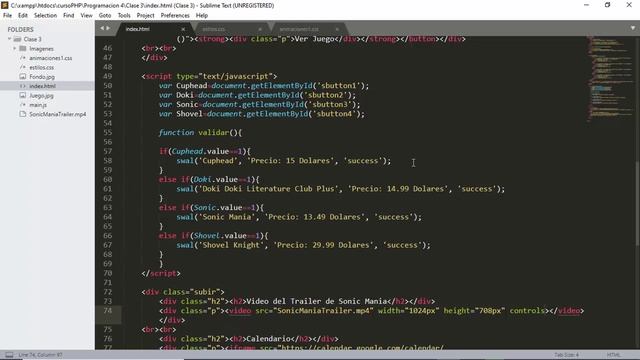Open the Project menu
The height and width of the screenshot is (360, 640).
(145, 16)
